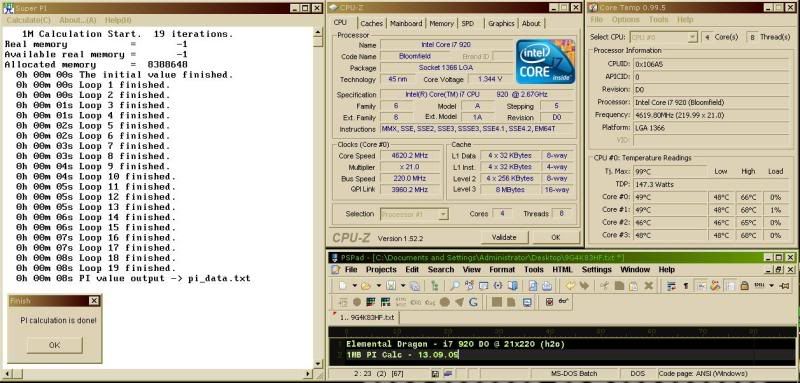Screen dimensions: 800x383
Task: Close the Finish dialog with its X
Action: pos(94,301)
